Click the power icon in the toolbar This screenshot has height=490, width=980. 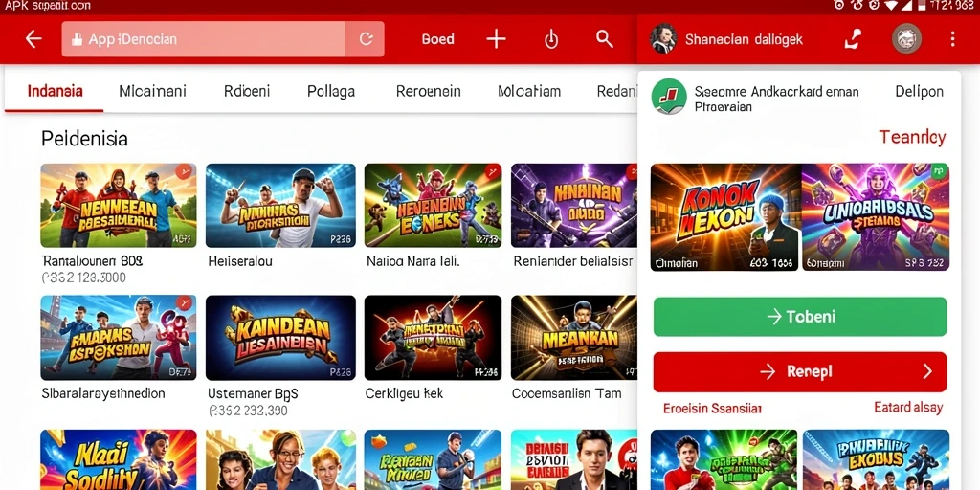click(x=550, y=39)
